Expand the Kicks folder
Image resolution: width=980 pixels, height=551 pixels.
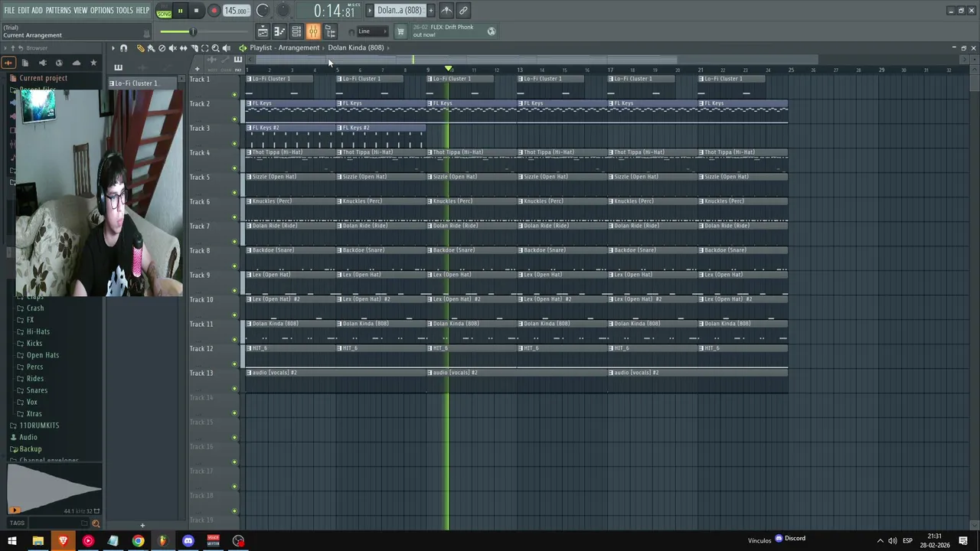(x=34, y=344)
